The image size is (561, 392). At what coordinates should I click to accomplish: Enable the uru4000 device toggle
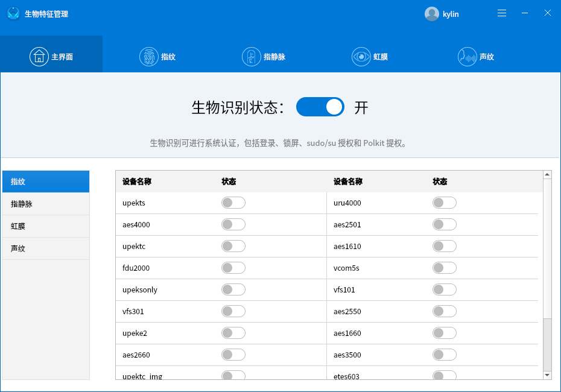click(444, 203)
